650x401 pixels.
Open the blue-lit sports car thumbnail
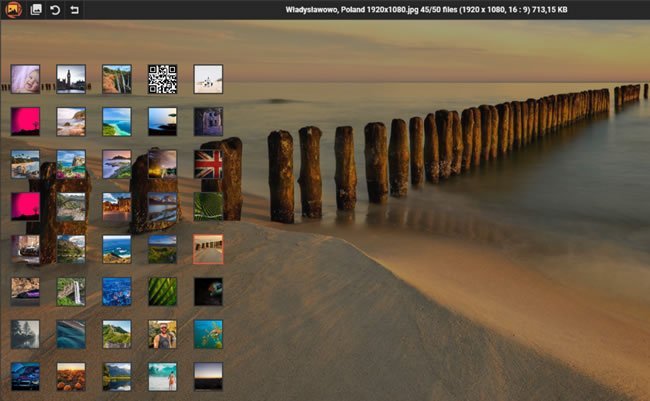coord(25,377)
